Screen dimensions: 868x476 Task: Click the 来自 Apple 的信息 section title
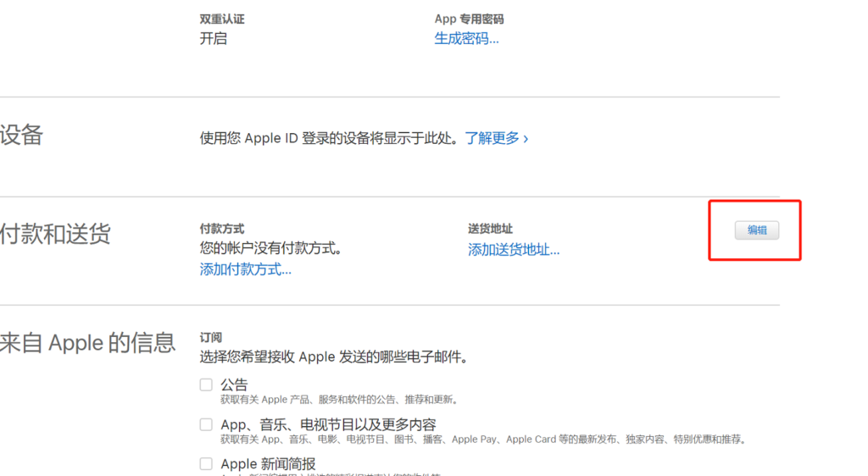87,343
